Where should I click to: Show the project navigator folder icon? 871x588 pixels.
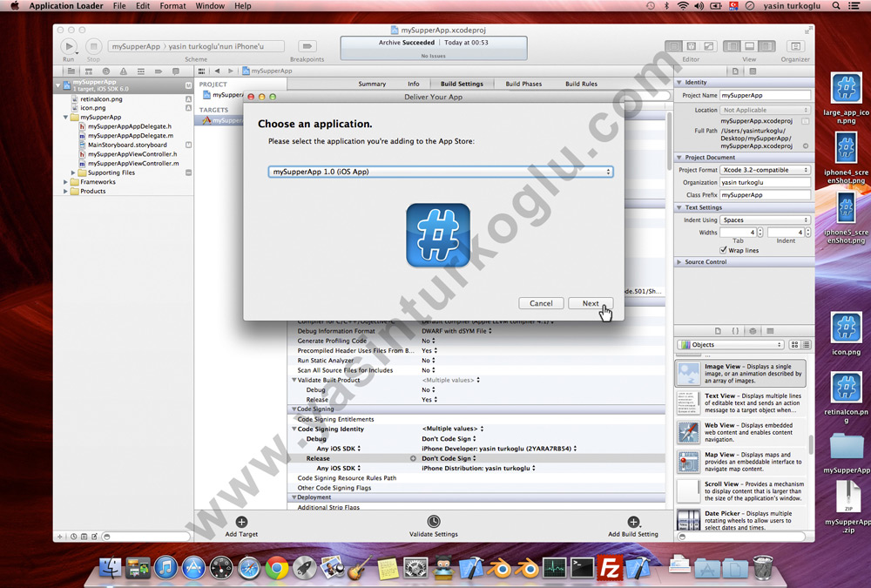coord(71,71)
